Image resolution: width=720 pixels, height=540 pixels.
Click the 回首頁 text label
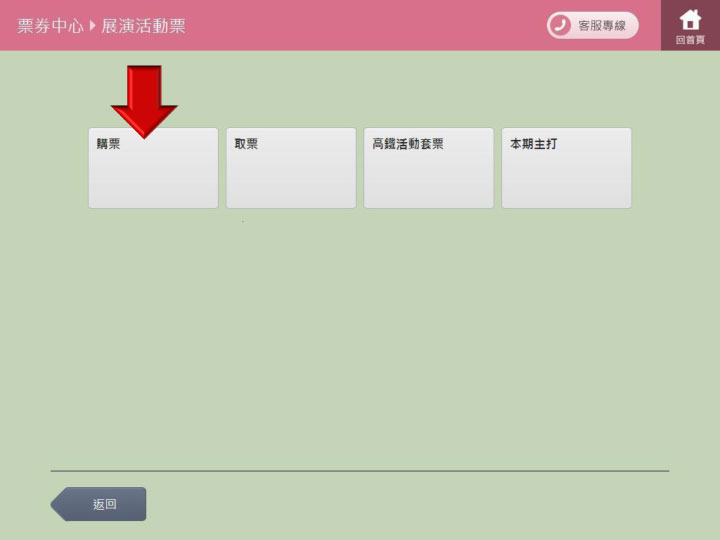pyautogui.click(x=690, y=40)
